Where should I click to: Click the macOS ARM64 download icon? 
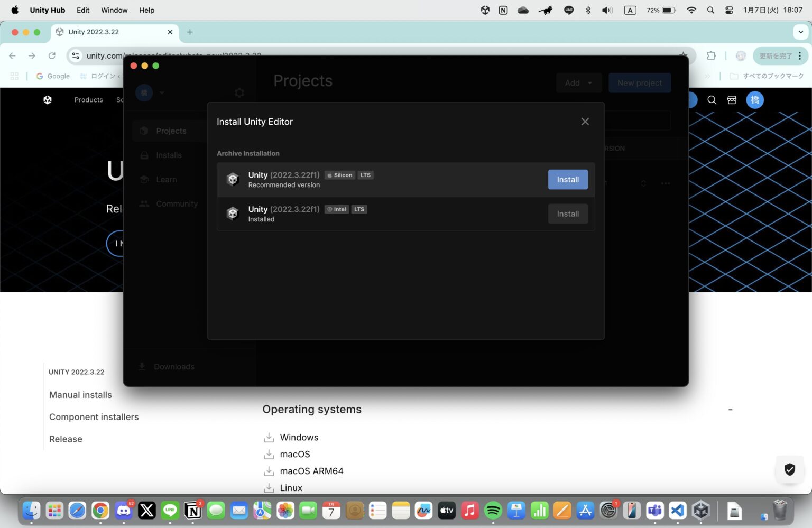pos(269,471)
